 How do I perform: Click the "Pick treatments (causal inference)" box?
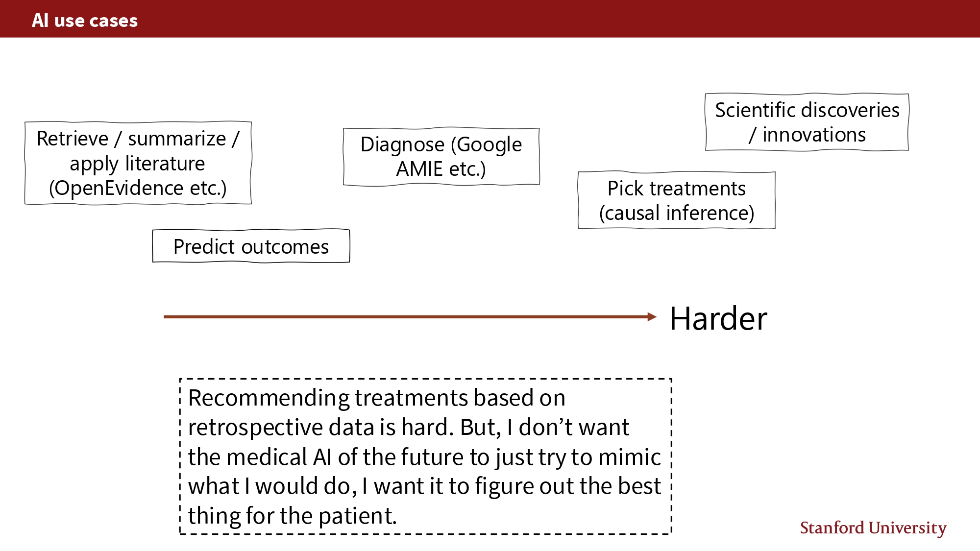click(x=676, y=200)
